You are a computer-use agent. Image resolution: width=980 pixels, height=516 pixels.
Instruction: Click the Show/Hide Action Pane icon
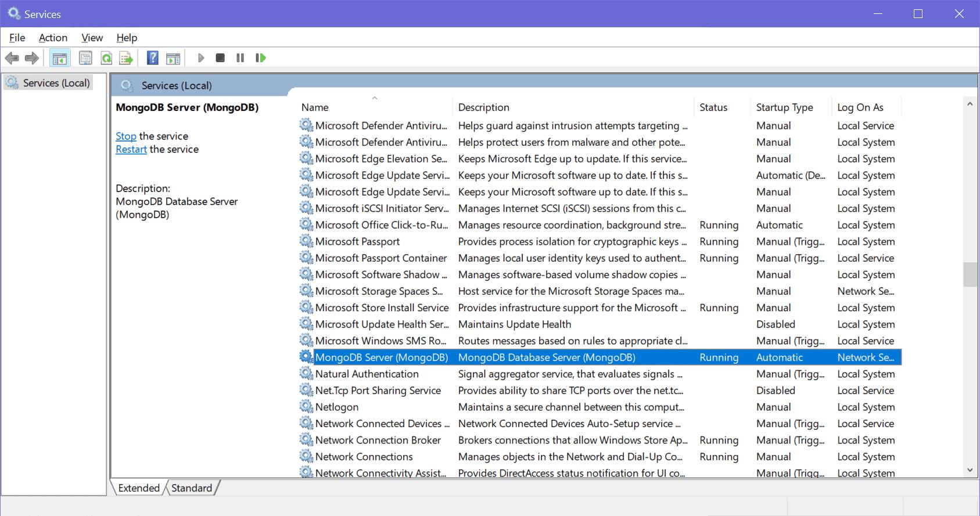coord(173,58)
